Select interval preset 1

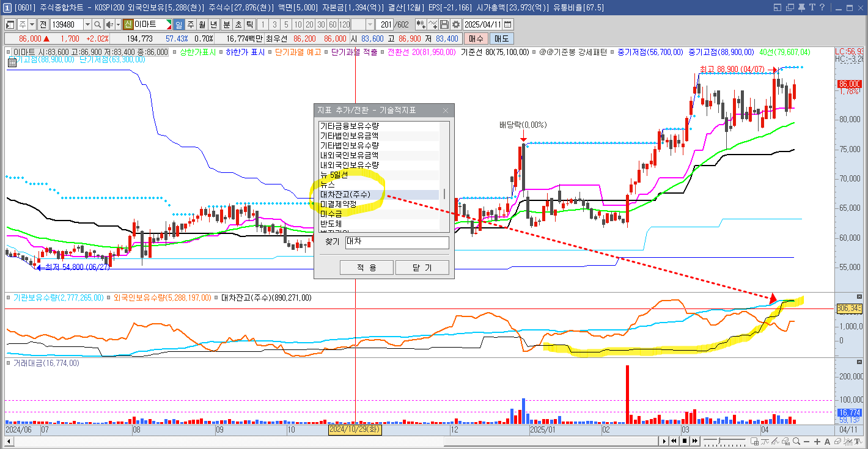pos(263,24)
